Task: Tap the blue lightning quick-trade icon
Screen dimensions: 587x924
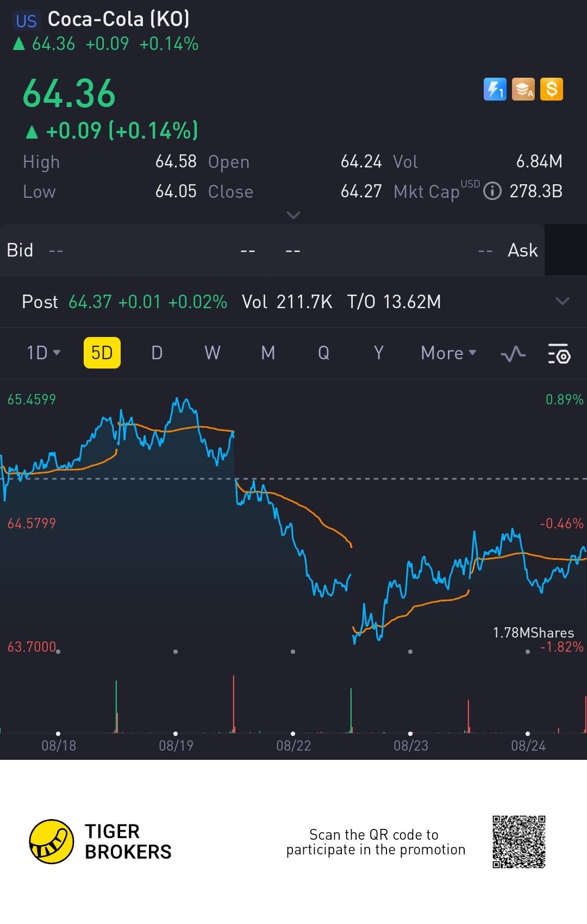Action: point(495,89)
